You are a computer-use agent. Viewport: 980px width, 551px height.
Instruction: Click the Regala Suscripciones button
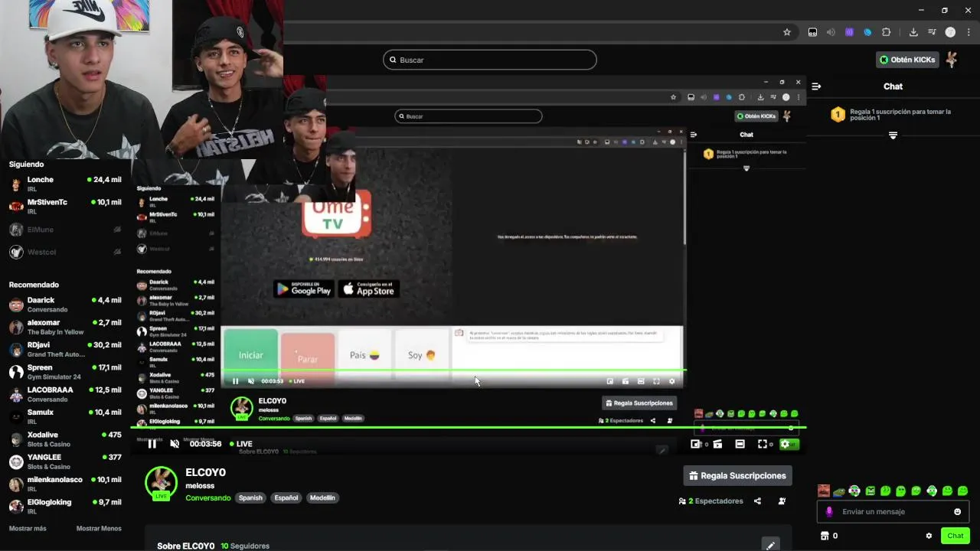(737, 475)
